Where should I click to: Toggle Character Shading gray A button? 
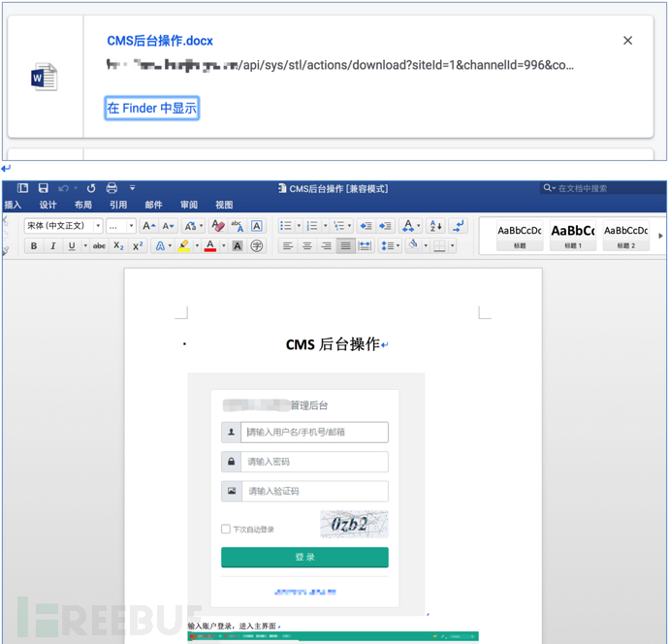pyautogui.click(x=238, y=245)
